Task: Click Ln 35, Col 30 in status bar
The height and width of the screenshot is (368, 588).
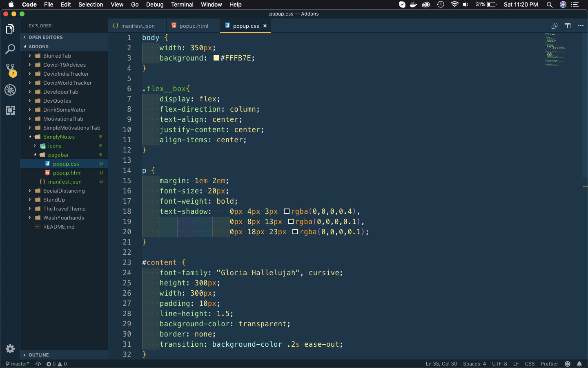Action: 441,364
